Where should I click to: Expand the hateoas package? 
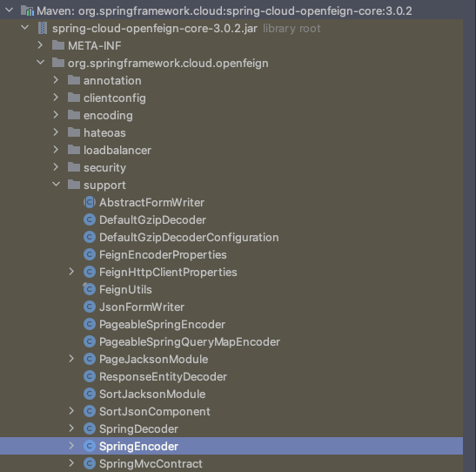[56, 132]
